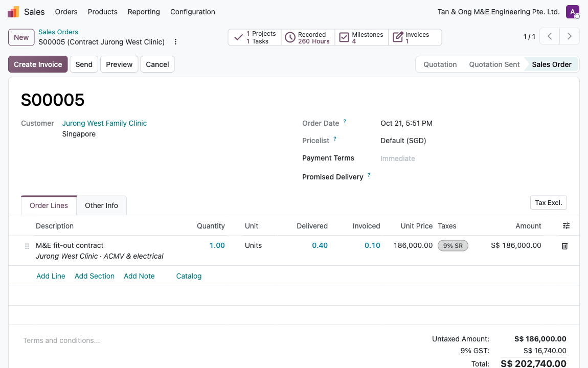Go to the previous record arrow
The width and height of the screenshot is (588, 368).
(x=549, y=36)
